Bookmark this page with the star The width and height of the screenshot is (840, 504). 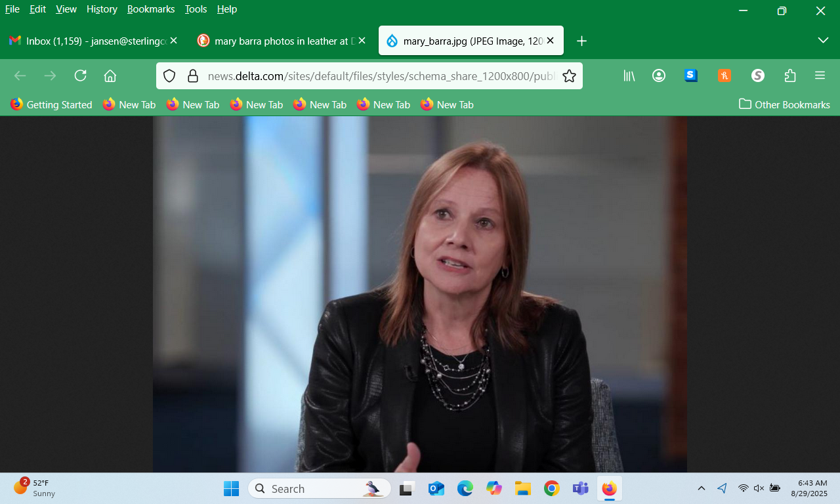click(x=569, y=76)
